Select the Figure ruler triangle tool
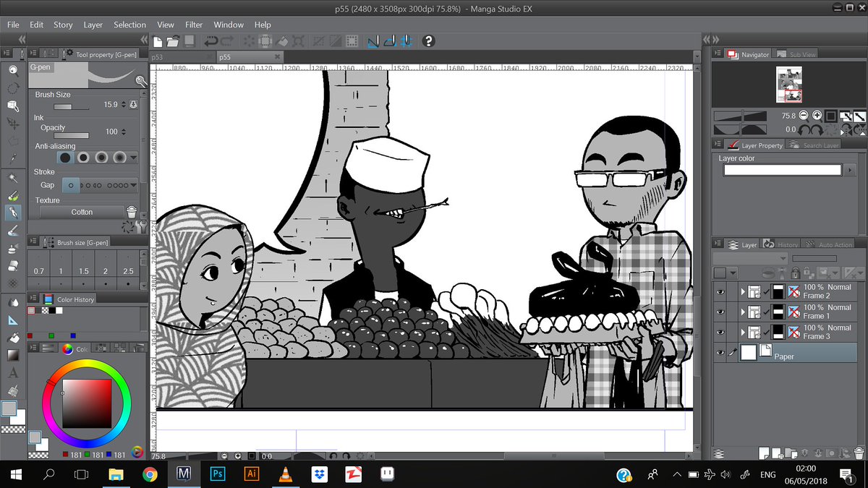 coord(13,320)
